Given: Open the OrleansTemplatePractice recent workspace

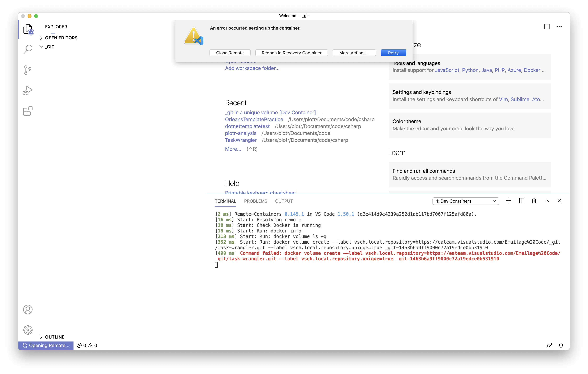Looking at the screenshot, I should point(254,120).
